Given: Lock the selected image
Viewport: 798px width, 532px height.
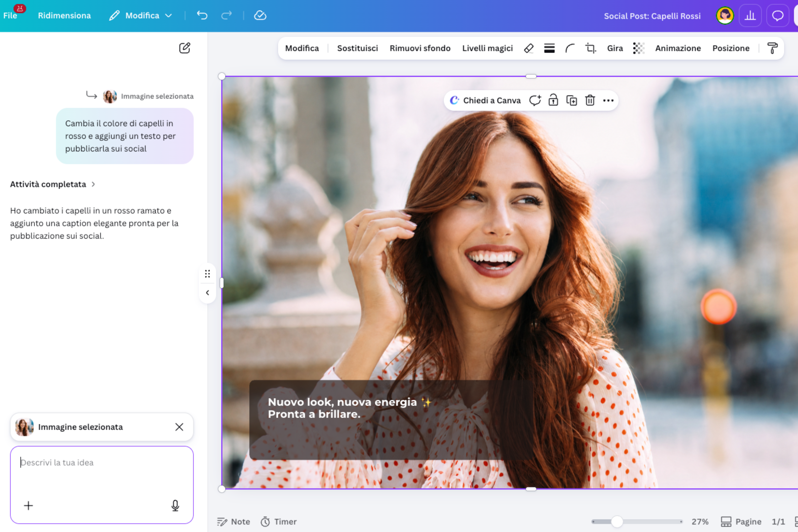Looking at the screenshot, I should coord(553,100).
